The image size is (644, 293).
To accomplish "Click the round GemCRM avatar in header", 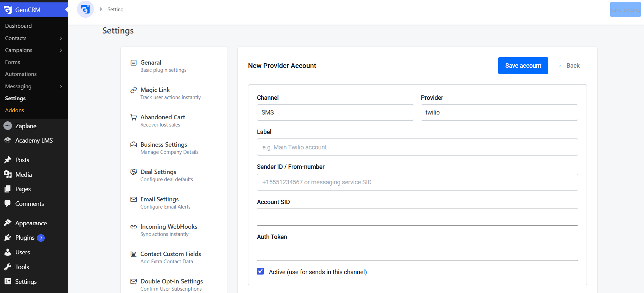I will [x=85, y=9].
